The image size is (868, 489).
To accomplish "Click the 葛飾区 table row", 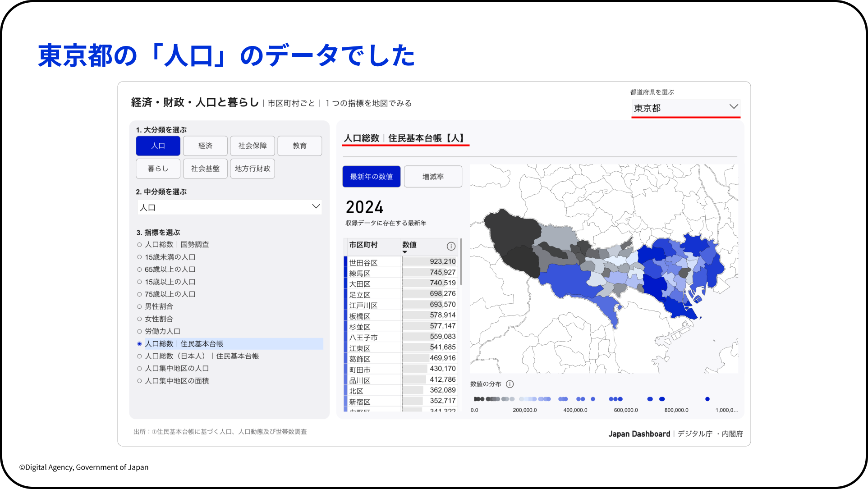I will (x=401, y=359).
